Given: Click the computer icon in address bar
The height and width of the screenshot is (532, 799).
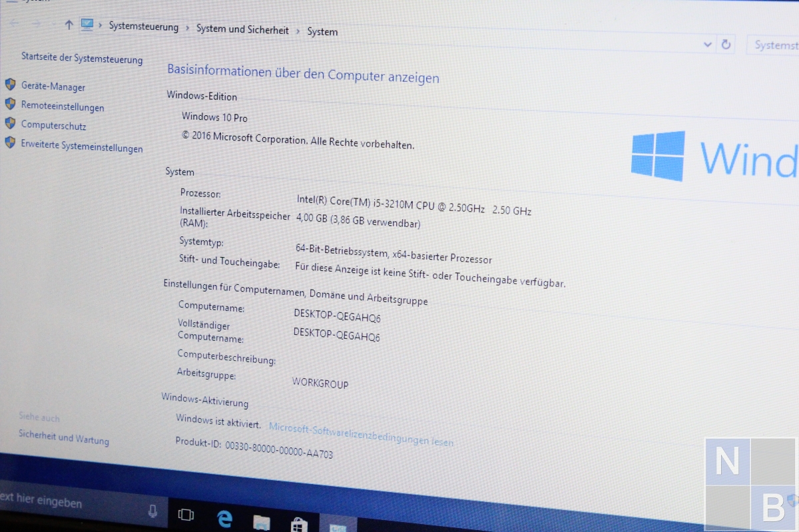Looking at the screenshot, I should [x=87, y=25].
